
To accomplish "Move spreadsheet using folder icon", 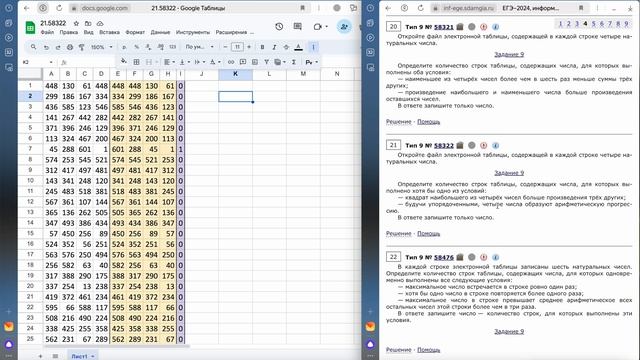I will pos(88,24).
